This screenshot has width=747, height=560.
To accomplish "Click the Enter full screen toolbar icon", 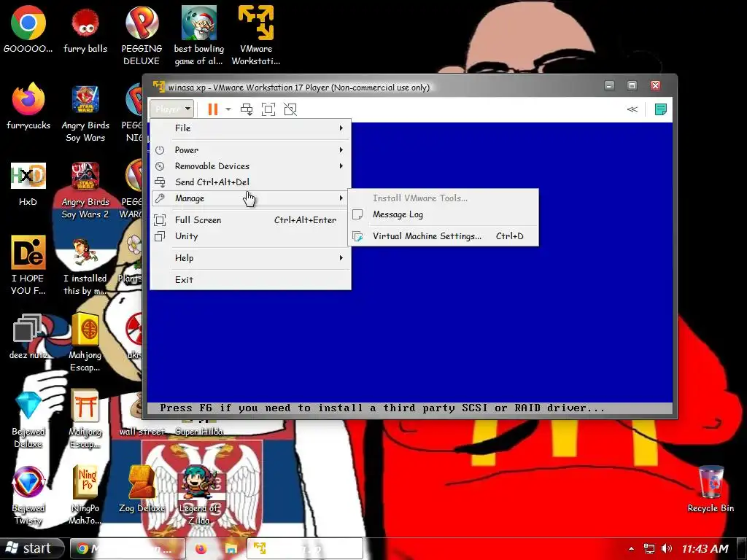I will click(x=268, y=109).
